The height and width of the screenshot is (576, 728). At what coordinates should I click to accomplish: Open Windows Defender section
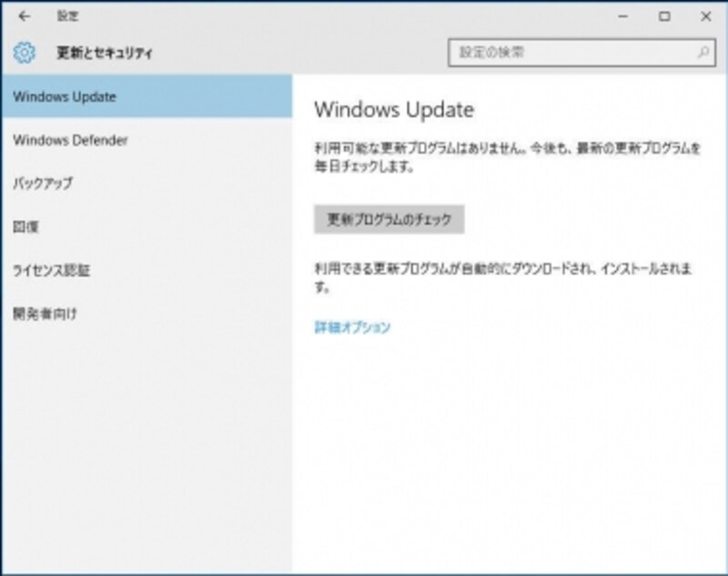[147, 140]
